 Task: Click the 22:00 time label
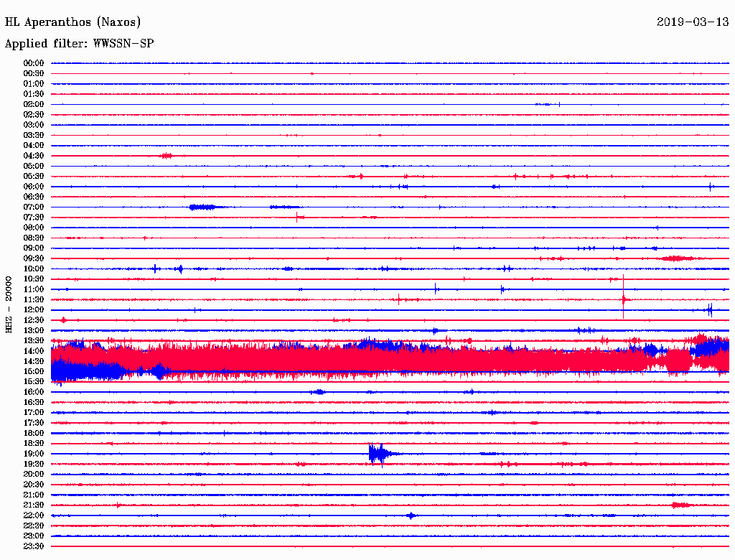click(34, 515)
